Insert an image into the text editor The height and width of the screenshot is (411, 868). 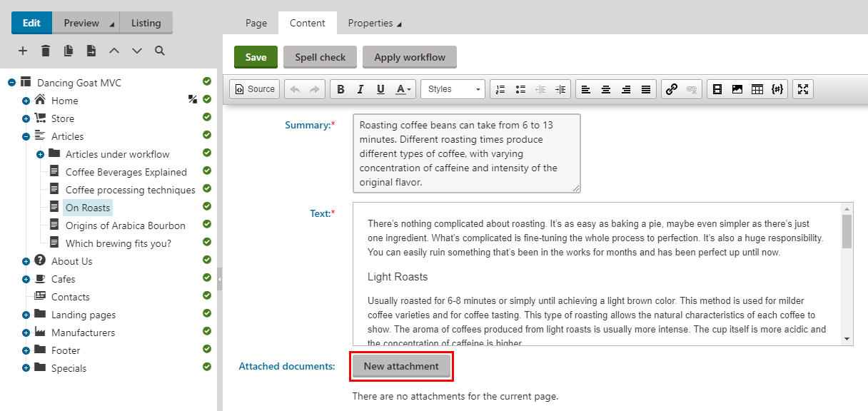point(737,88)
